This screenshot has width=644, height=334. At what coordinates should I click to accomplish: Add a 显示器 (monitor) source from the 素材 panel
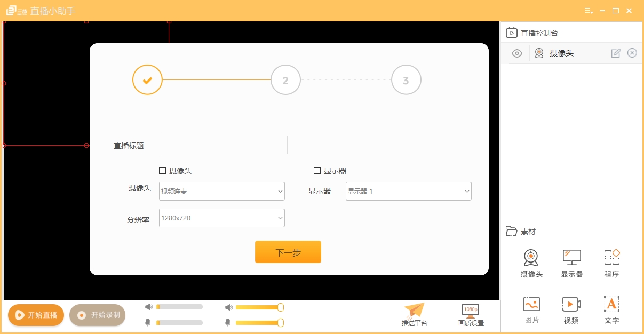(x=571, y=263)
